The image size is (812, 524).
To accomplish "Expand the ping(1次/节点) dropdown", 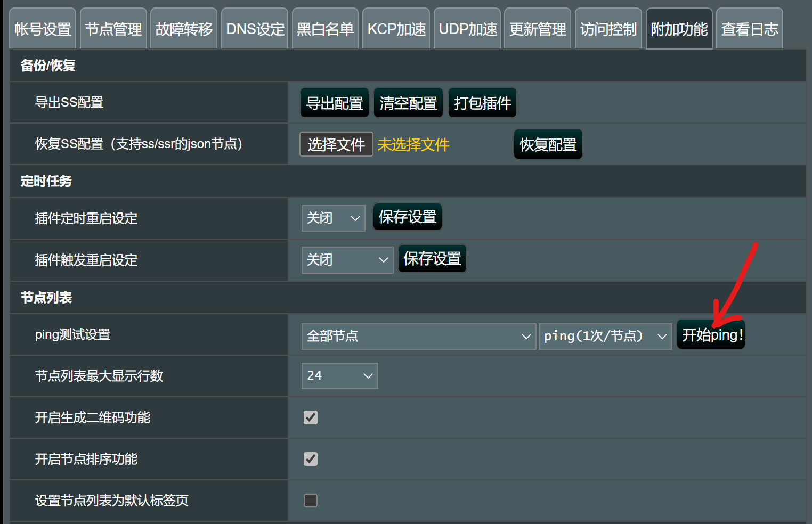I will pyautogui.click(x=605, y=337).
